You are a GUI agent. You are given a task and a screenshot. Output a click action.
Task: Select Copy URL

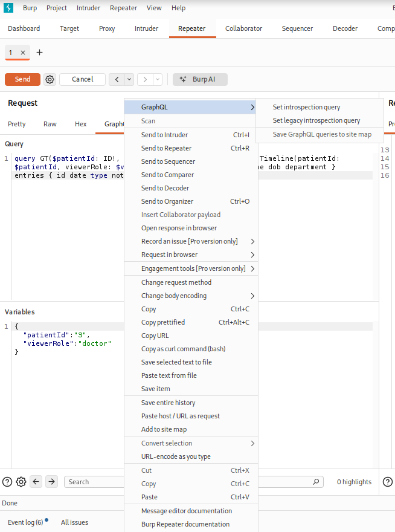point(191,336)
